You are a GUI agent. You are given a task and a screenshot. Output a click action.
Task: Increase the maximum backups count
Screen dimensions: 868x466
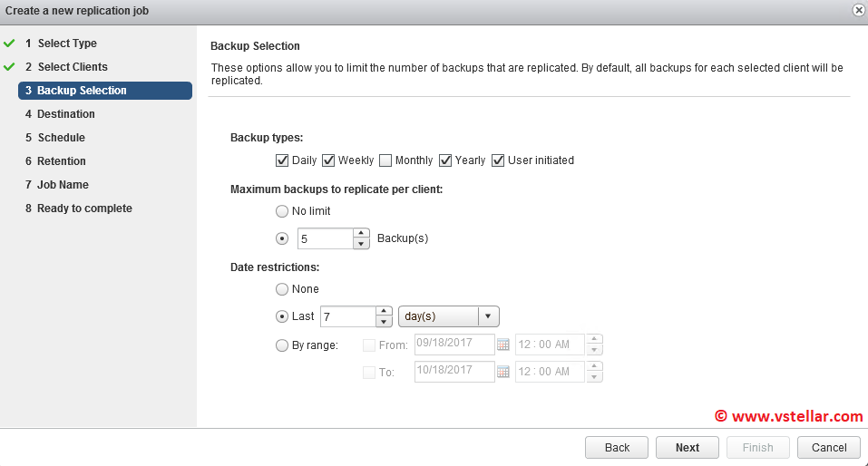pyautogui.click(x=361, y=233)
